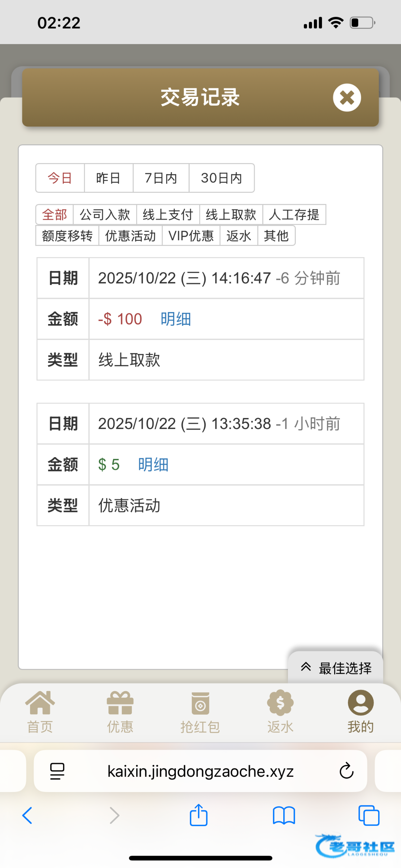Switch to the 7日内 filter
The image size is (401, 868).
point(161,178)
